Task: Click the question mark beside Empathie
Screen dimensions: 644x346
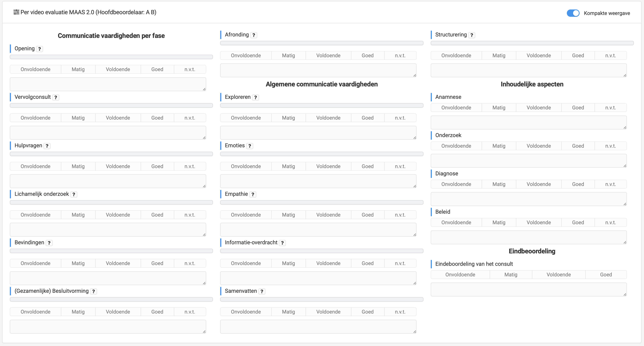Action: [253, 194]
